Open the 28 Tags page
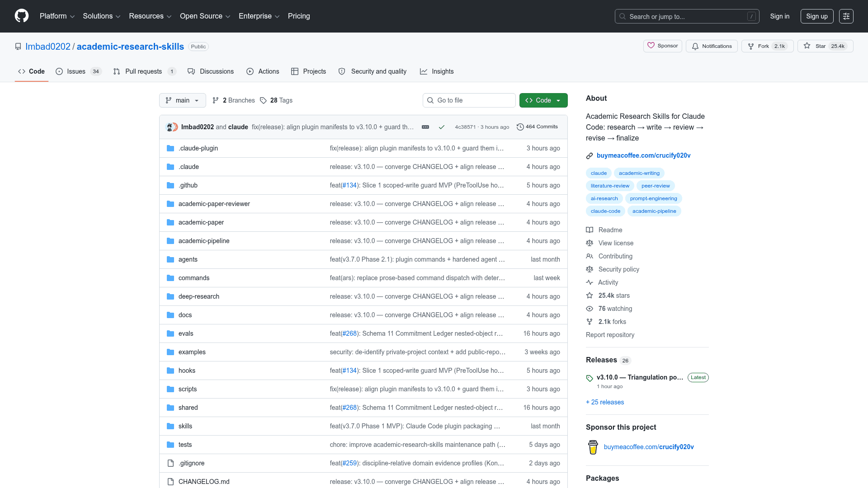 (x=276, y=100)
